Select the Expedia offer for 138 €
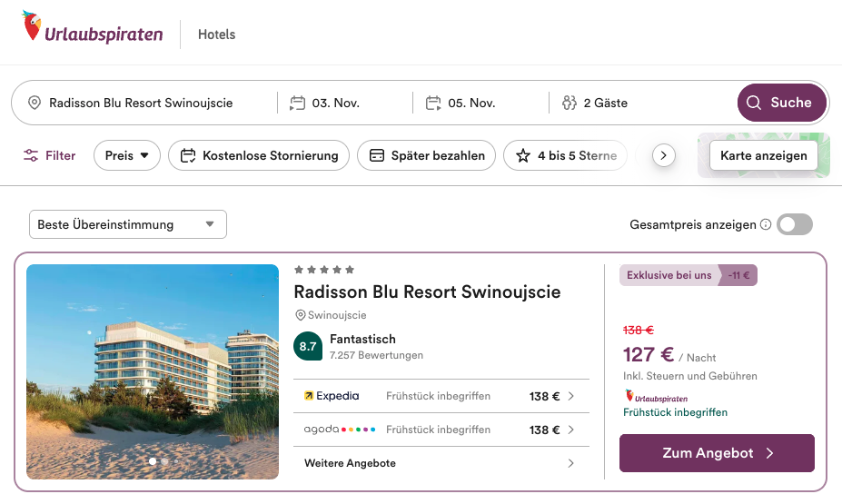The width and height of the screenshot is (842, 504). pyautogui.click(x=440, y=396)
